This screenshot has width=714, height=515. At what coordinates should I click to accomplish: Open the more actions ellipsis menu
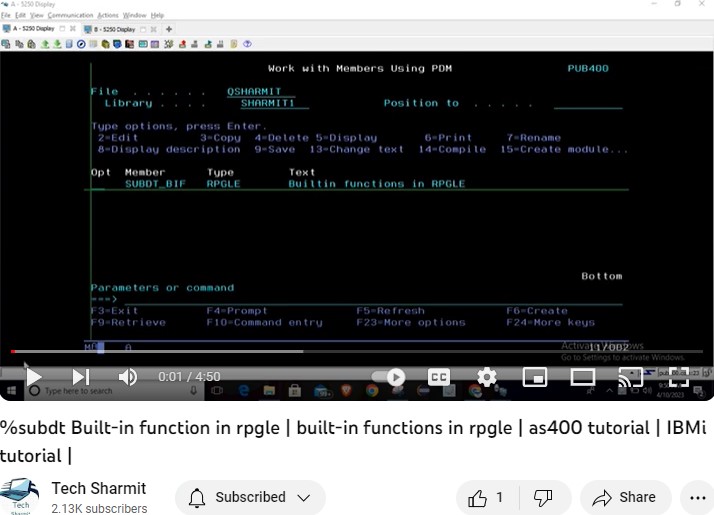coord(697,498)
